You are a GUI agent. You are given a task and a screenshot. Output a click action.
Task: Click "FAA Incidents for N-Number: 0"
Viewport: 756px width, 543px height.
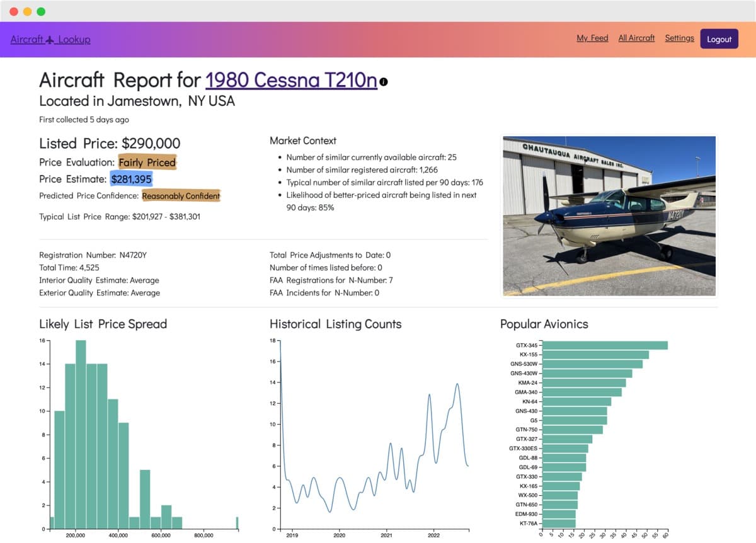click(x=324, y=293)
